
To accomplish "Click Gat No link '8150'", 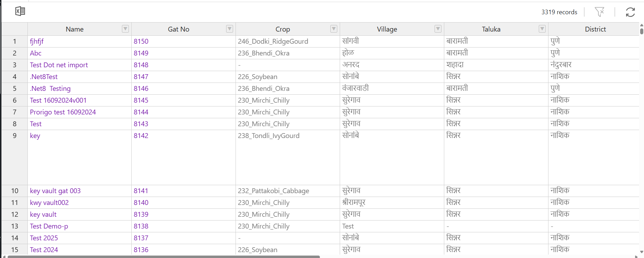I will coord(141,41).
